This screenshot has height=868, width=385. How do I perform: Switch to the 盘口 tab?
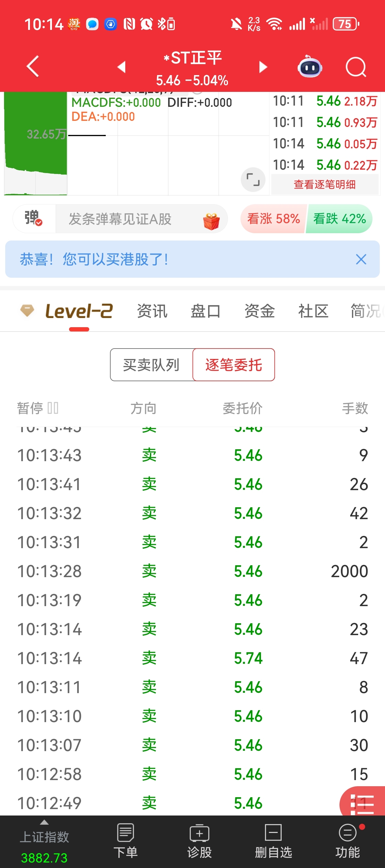point(206,311)
